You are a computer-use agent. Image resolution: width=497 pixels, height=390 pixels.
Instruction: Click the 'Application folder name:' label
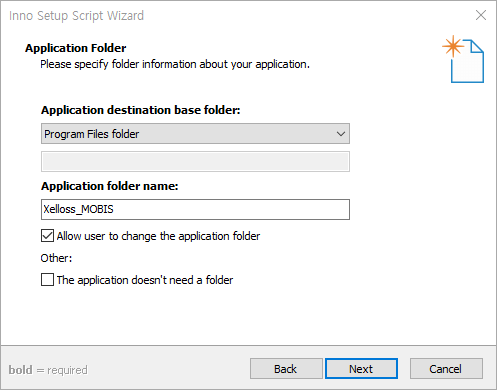[x=110, y=186]
